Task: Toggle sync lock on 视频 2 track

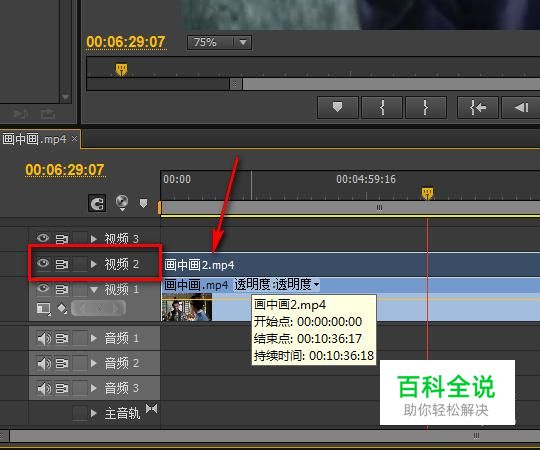Action: (62, 264)
